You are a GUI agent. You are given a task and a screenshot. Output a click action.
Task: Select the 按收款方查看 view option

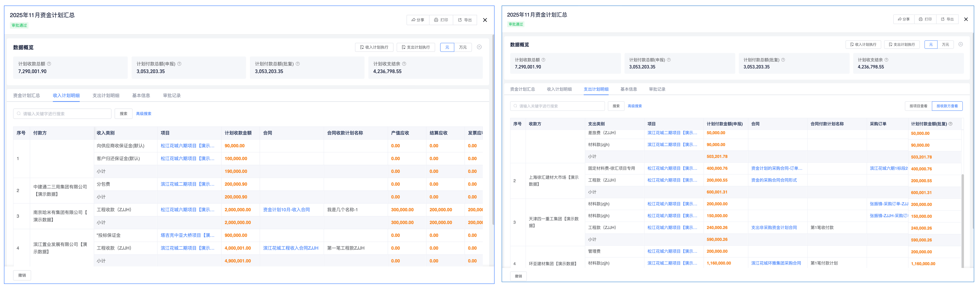pos(947,106)
